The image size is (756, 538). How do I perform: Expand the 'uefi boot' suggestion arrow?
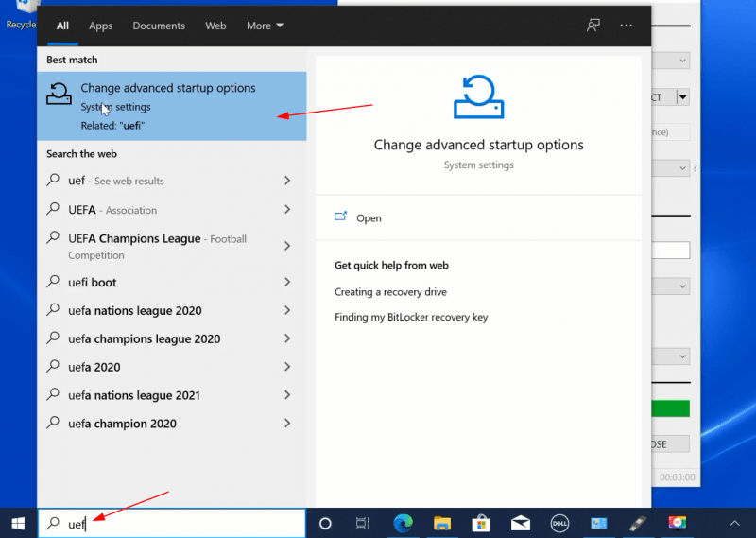pyautogui.click(x=287, y=283)
